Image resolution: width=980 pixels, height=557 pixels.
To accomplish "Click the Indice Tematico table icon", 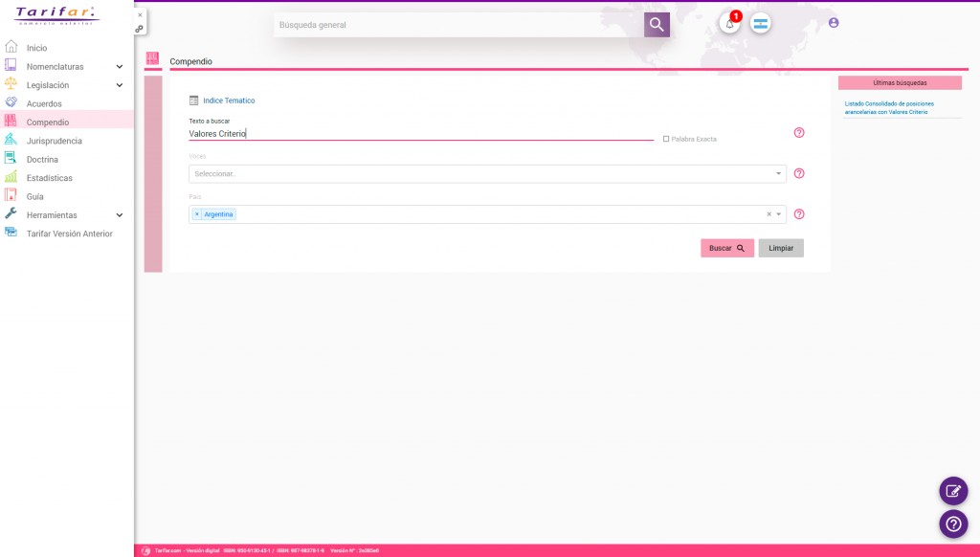I will click(x=193, y=100).
